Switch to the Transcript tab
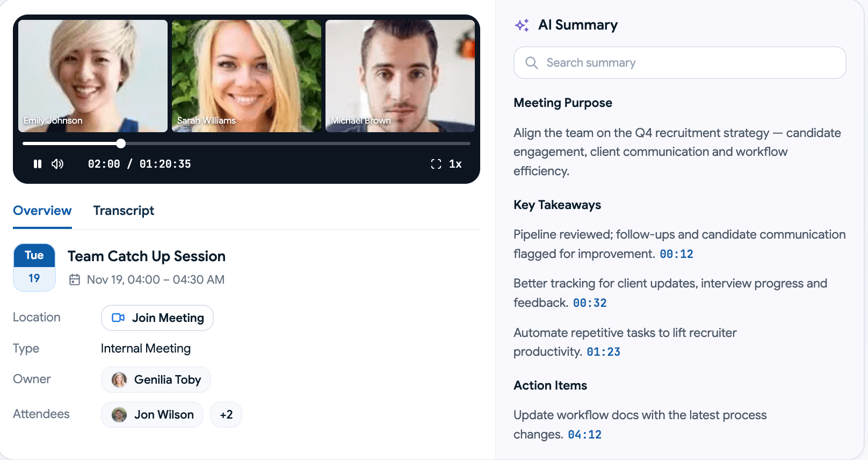868x460 pixels. click(124, 211)
